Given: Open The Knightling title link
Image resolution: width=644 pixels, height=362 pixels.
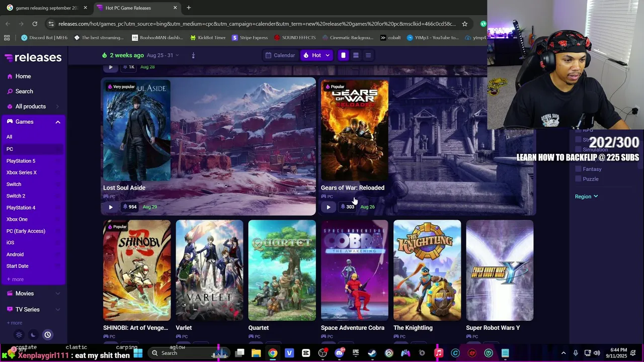Looking at the screenshot, I should click(413, 328).
